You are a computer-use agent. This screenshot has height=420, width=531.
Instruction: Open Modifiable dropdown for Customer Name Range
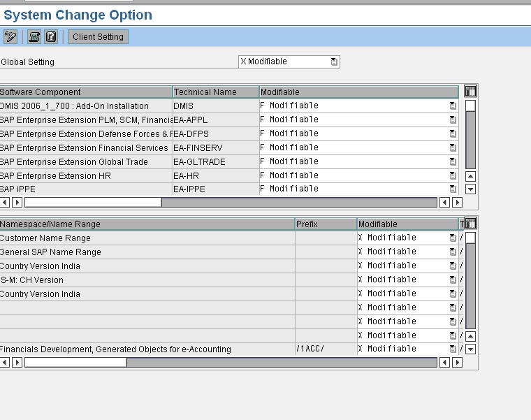tap(453, 238)
